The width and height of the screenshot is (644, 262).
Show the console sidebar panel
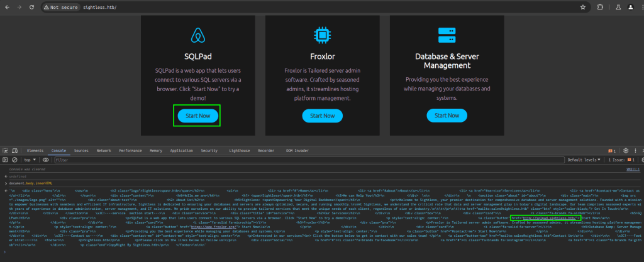(5, 160)
